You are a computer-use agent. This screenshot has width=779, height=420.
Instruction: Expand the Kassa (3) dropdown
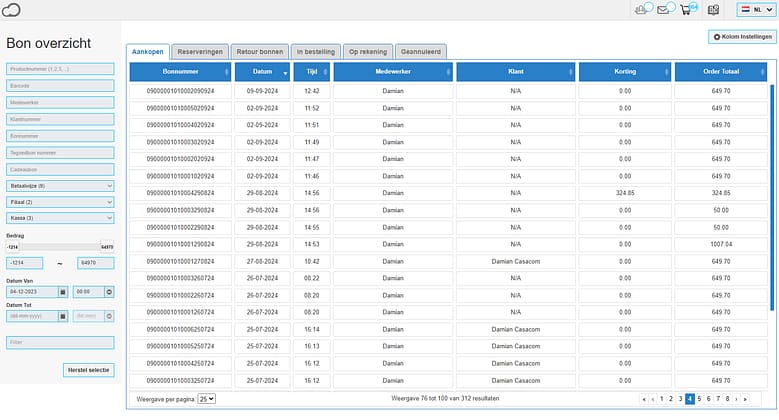60,217
